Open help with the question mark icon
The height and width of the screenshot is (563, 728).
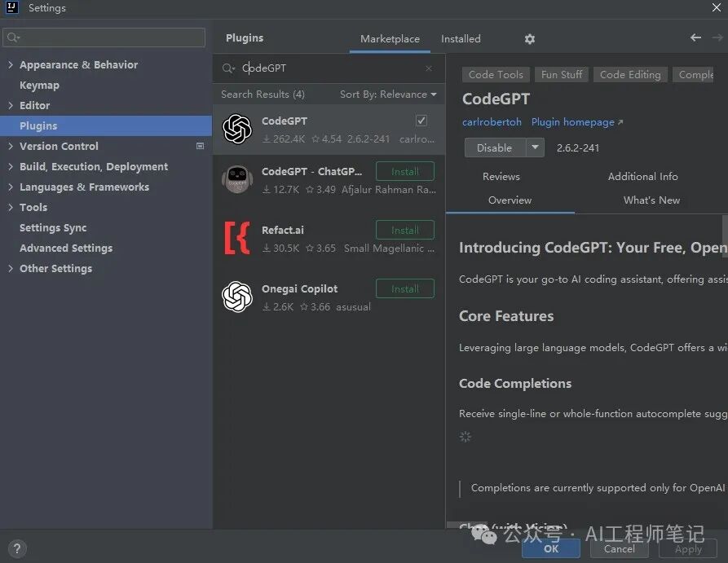pyautogui.click(x=17, y=548)
